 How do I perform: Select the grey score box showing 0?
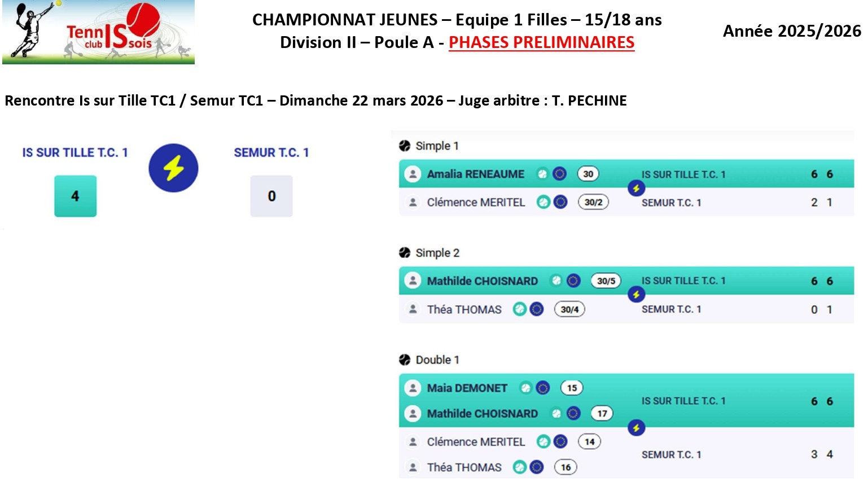(271, 196)
